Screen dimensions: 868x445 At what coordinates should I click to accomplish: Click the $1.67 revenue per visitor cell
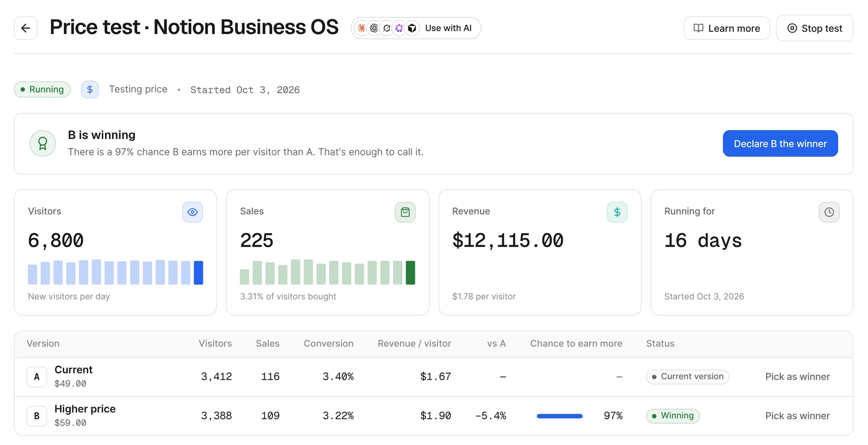click(435, 377)
